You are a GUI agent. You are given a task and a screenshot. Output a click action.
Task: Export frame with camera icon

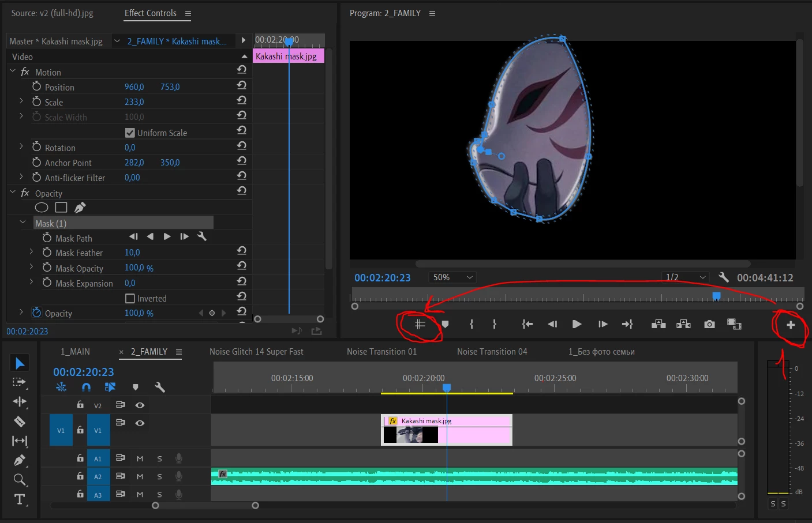tap(709, 325)
